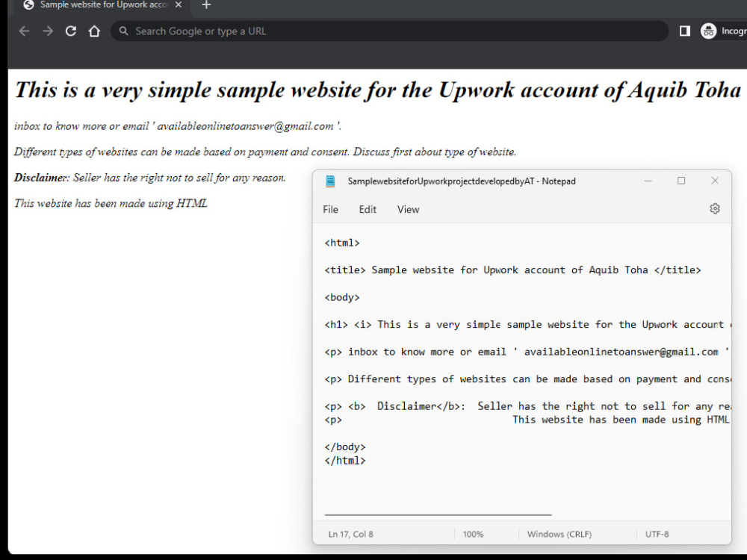Click the Windows (CRLF) status entry
The image size is (747, 560).
coord(560,535)
